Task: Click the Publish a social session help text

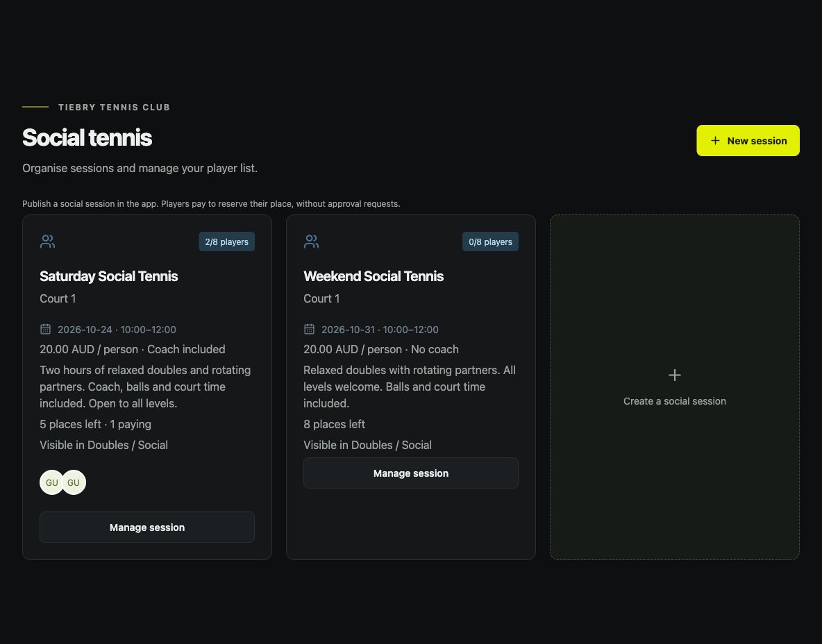Action: (211, 204)
